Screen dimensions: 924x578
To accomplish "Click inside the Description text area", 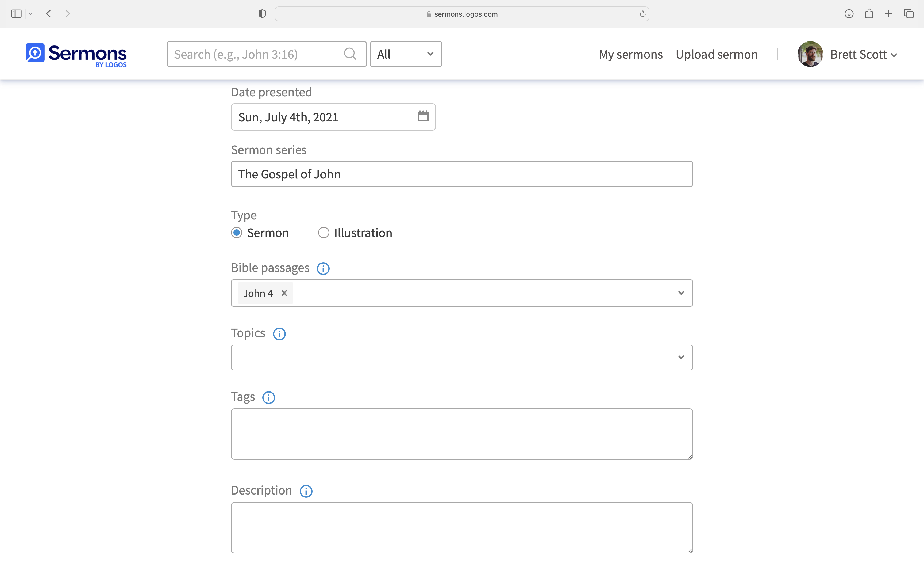I will pyautogui.click(x=462, y=527).
